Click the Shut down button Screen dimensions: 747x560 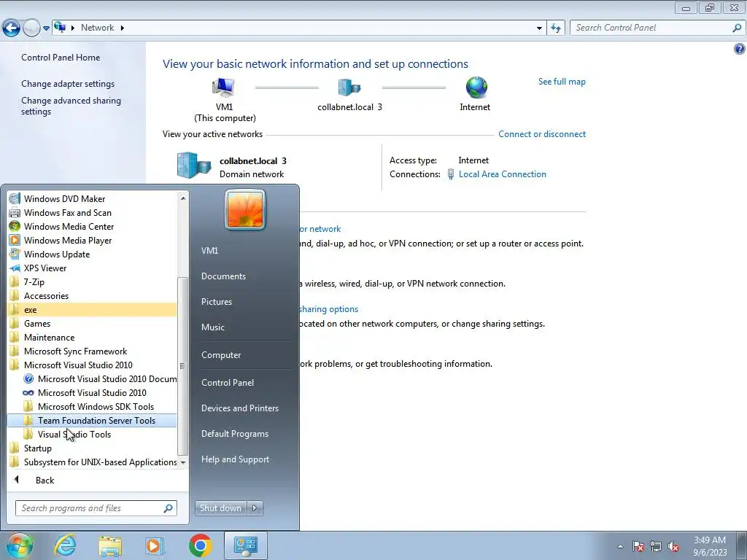click(220, 508)
